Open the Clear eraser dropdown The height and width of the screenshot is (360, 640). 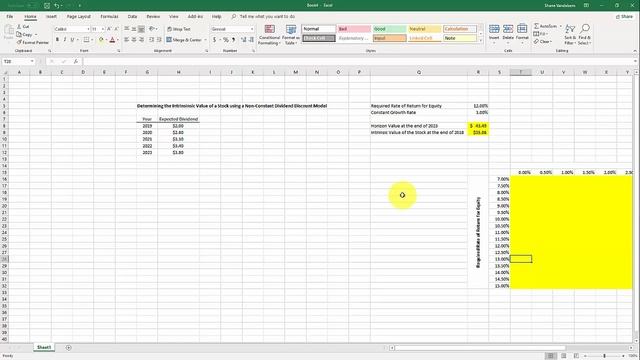pos(542,42)
